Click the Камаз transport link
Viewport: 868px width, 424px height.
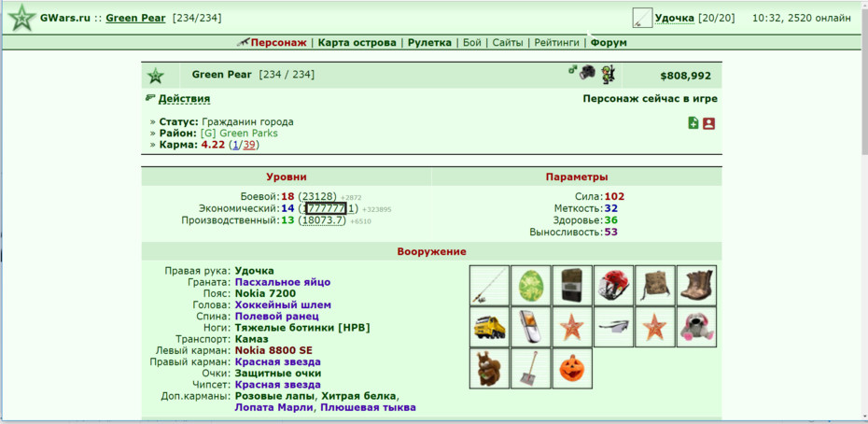coord(251,339)
